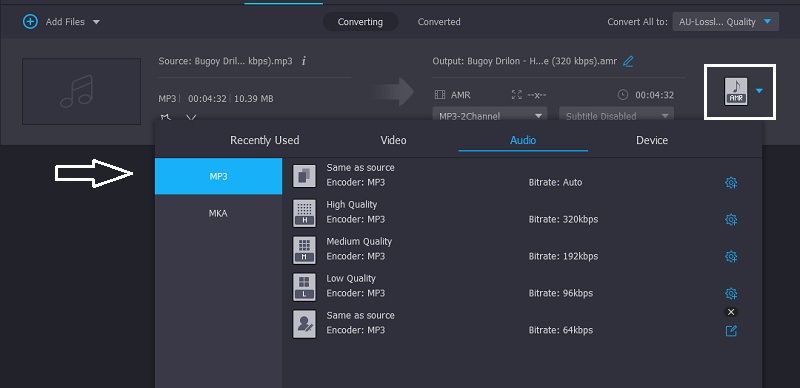The image size is (800, 388).
Task: Select MKA in the format list
Action: coord(218,213)
